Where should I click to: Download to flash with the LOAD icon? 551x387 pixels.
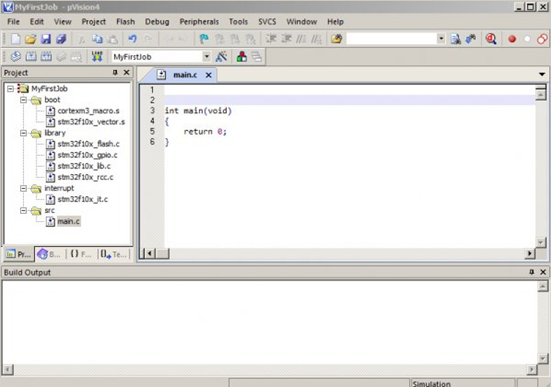click(x=97, y=57)
